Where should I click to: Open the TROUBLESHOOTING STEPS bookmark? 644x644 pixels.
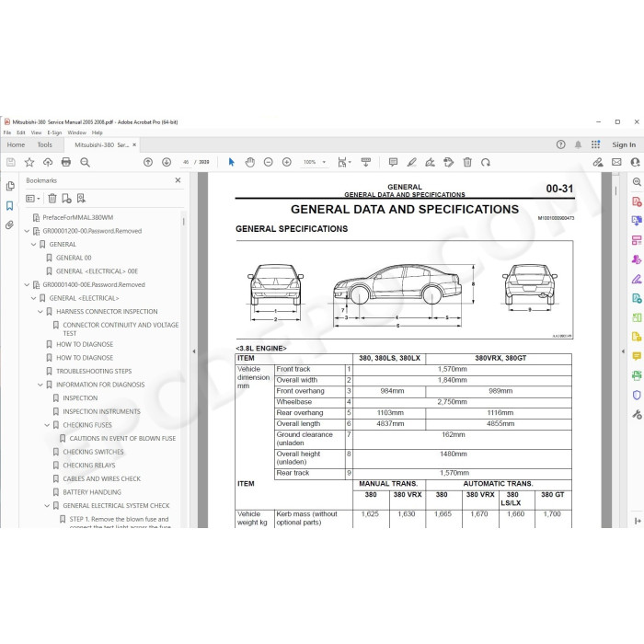pos(94,372)
